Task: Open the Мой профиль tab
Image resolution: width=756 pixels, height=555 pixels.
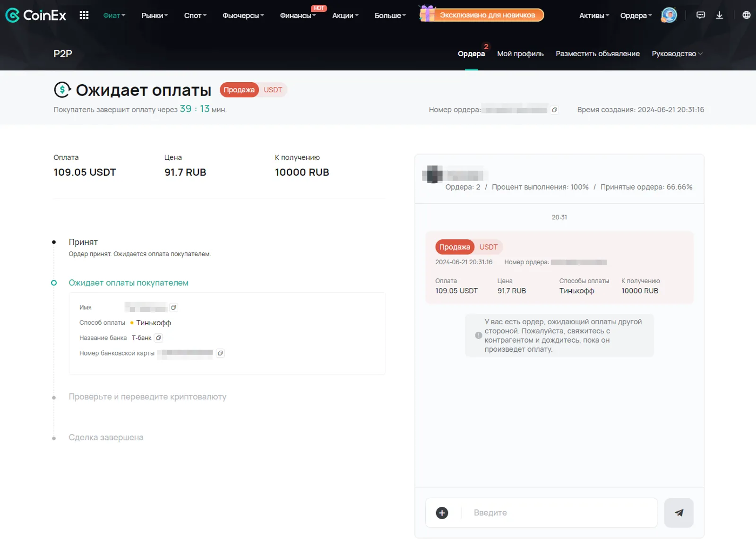Action: 520,54
